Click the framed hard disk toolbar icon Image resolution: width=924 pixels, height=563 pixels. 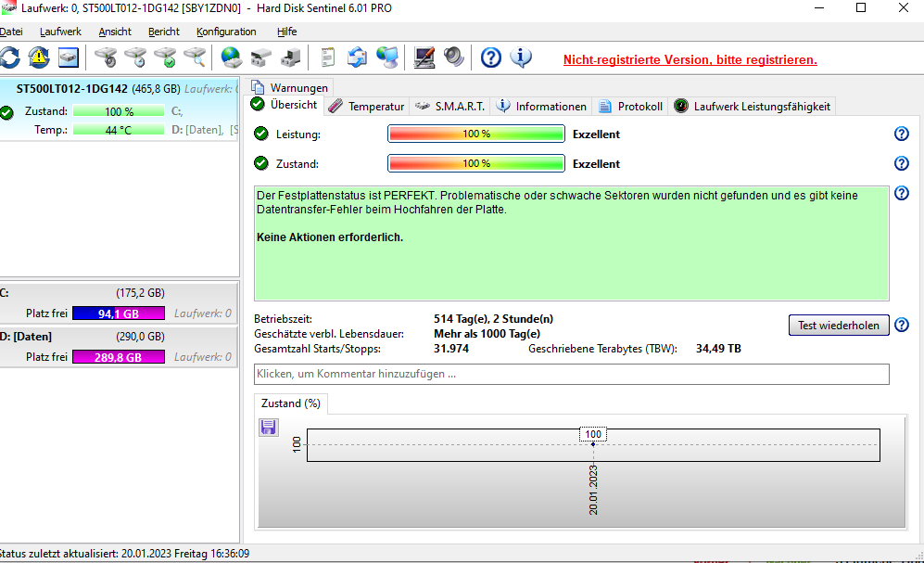tap(69, 58)
